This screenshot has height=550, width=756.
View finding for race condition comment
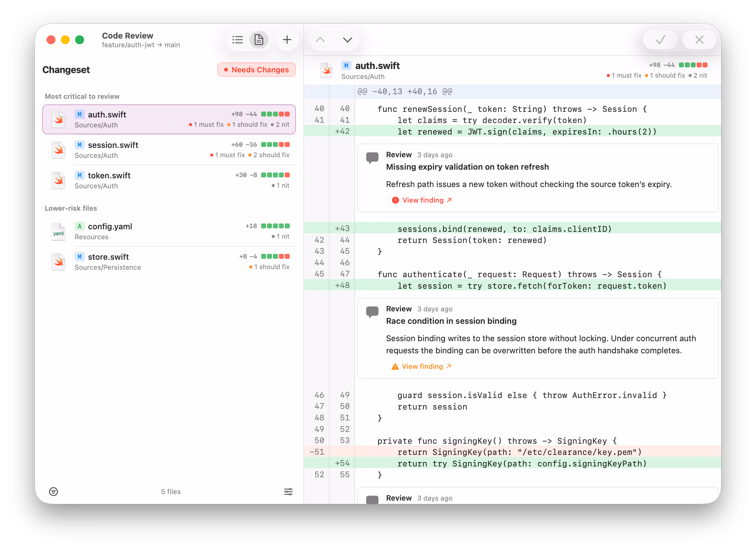click(421, 366)
